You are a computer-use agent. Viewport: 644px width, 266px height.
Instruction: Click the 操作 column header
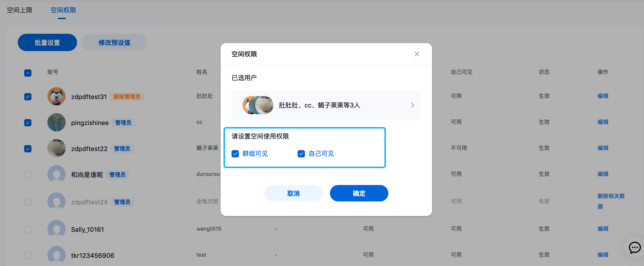tap(603, 72)
